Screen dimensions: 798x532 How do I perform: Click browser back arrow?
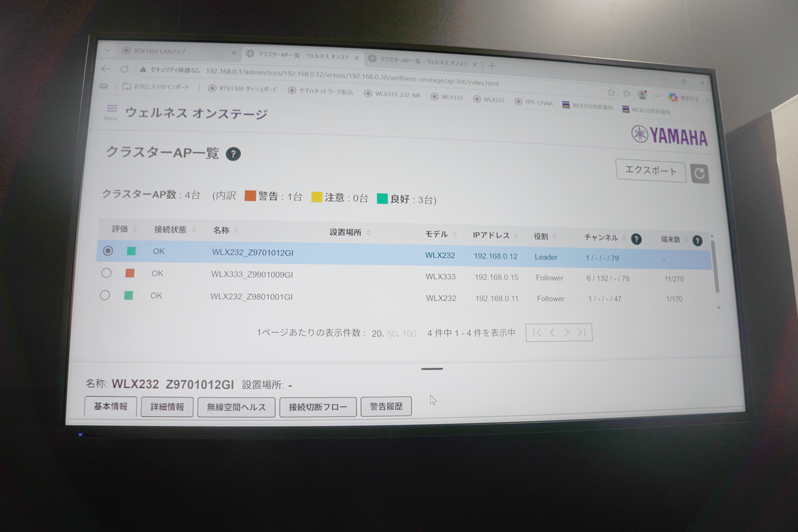click(x=105, y=68)
